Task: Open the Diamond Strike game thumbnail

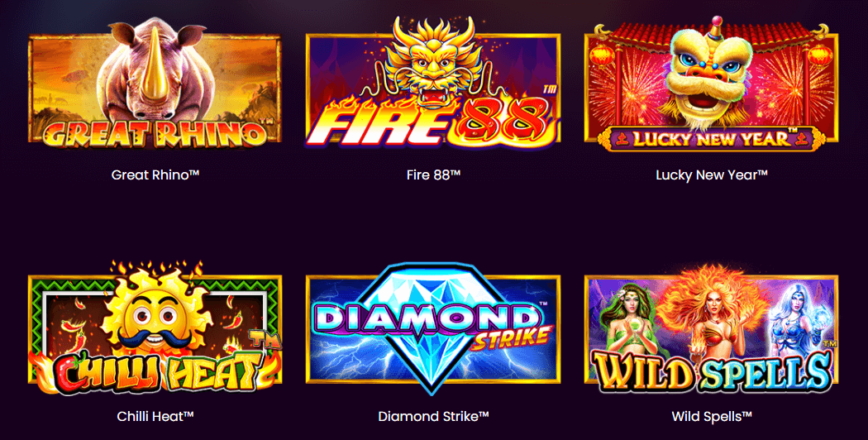Action: 432,328
